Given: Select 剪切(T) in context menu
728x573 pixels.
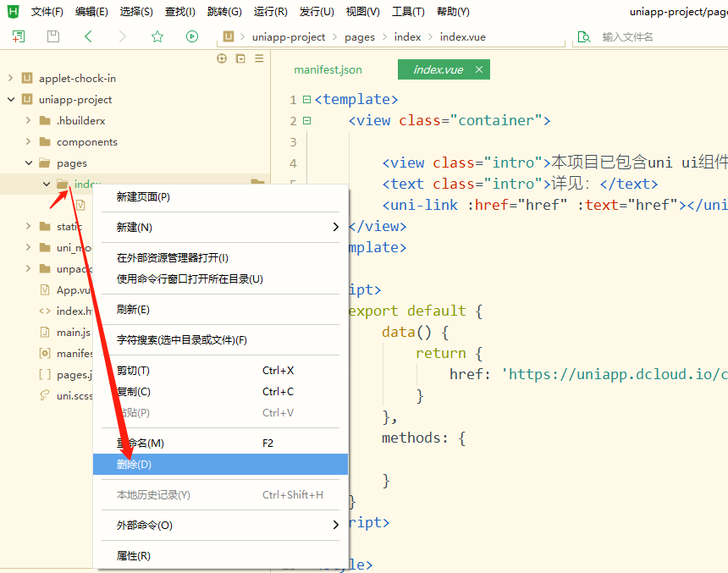Looking at the screenshot, I should 220,371.
